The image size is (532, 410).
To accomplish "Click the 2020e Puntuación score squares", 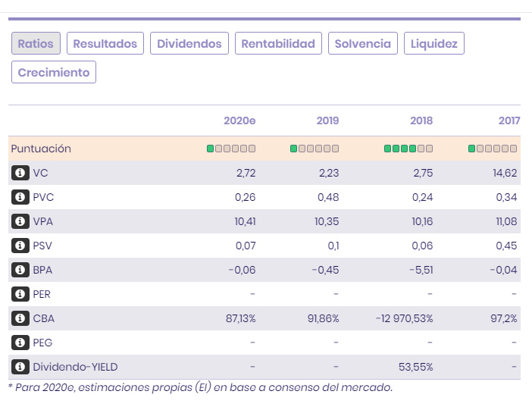I will coord(231,149).
